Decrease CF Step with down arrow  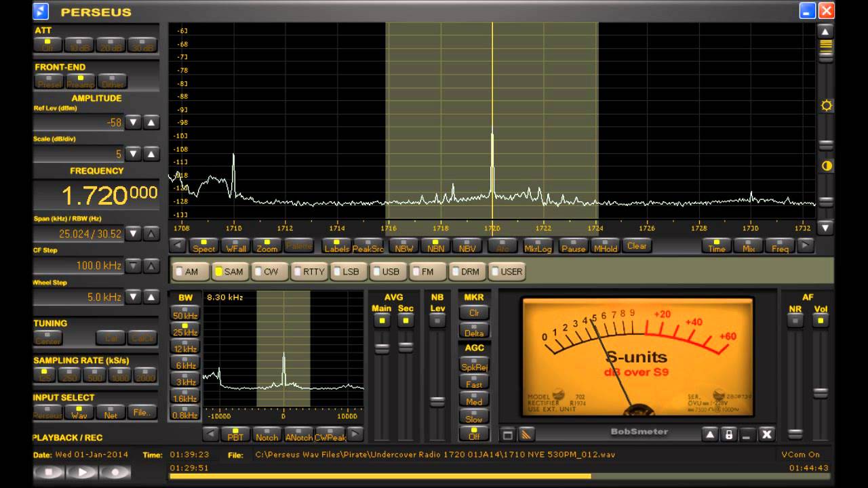134,265
